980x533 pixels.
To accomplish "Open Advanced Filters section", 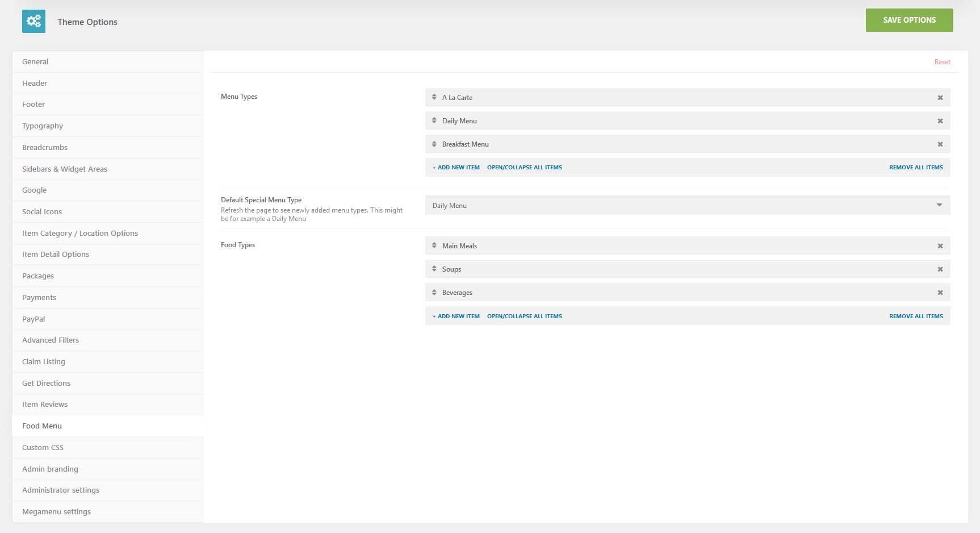I will [107, 340].
